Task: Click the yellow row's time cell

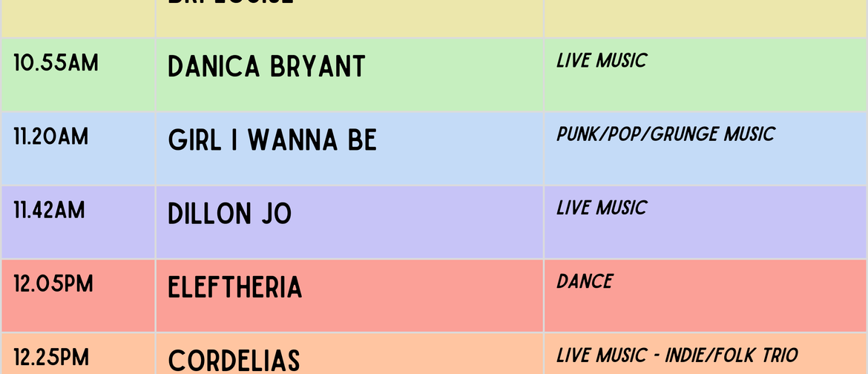Action: pos(78,19)
